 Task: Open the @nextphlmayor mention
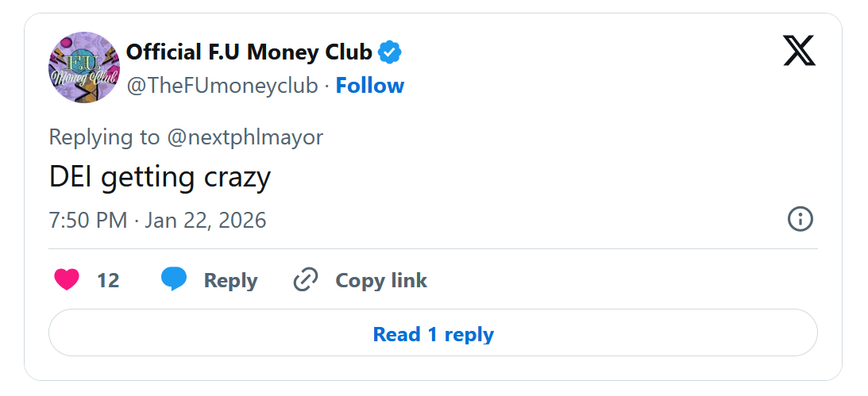(x=245, y=137)
